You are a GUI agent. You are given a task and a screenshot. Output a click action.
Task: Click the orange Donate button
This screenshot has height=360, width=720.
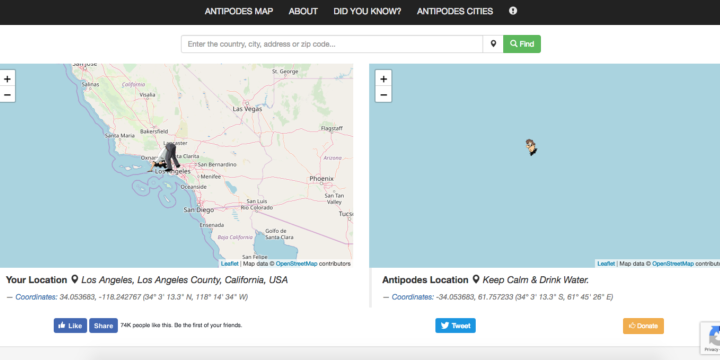click(x=643, y=326)
